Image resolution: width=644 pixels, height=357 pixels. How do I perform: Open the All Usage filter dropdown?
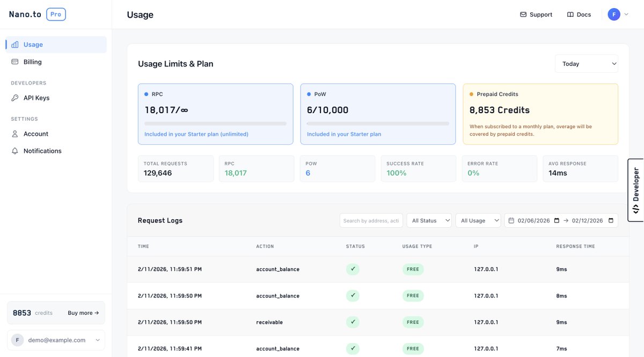pos(478,220)
